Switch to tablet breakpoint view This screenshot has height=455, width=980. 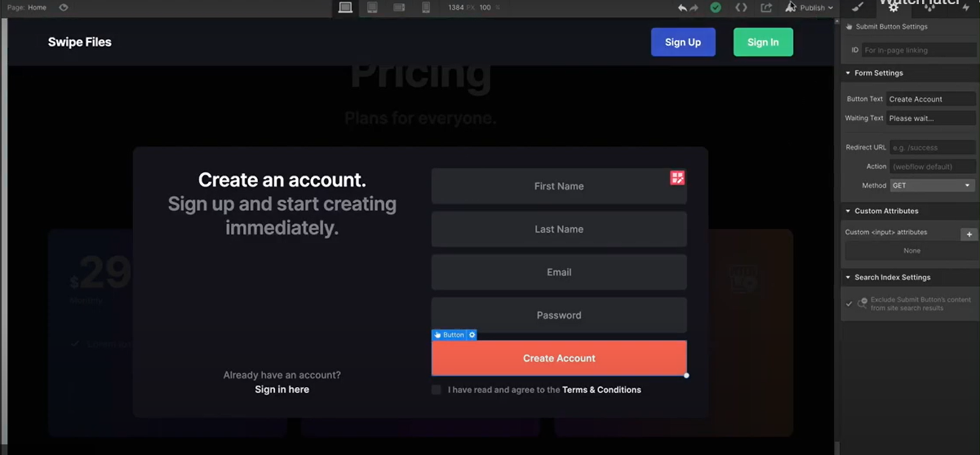372,7
